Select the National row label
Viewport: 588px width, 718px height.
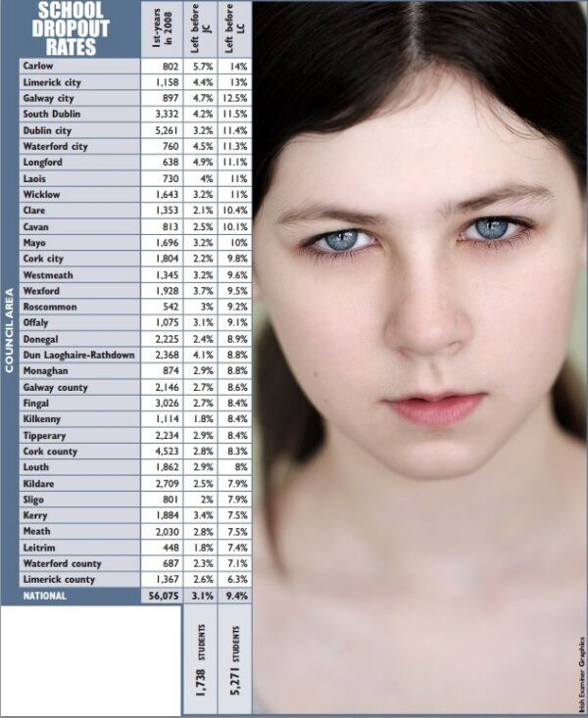click(x=45, y=596)
